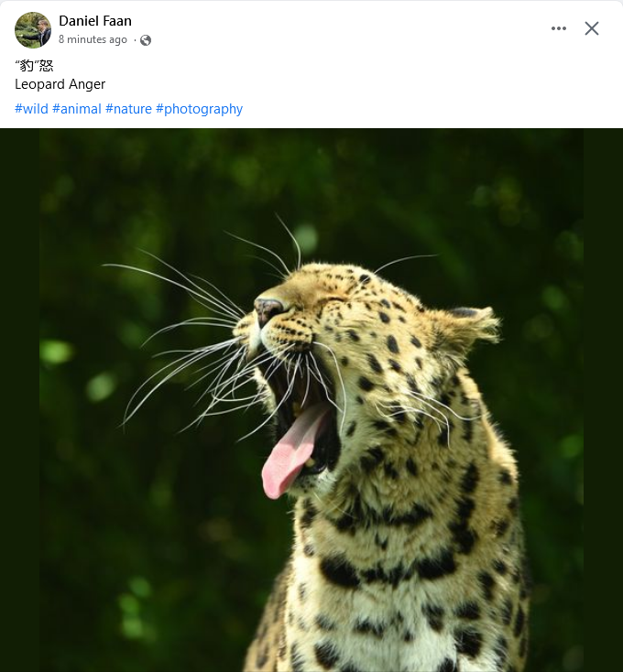623x672 pixels.
Task: Follow the #nature hashtag
Action: point(128,109)
